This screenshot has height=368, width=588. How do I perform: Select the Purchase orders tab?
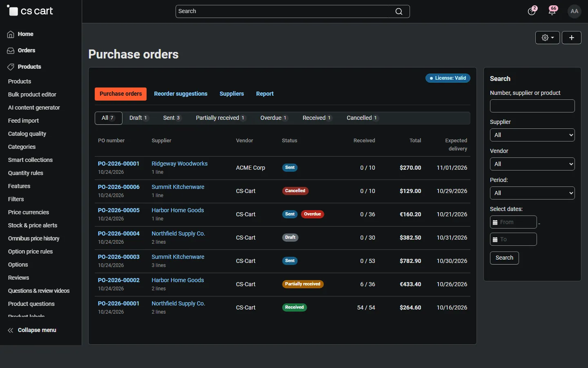coord(120,94)
